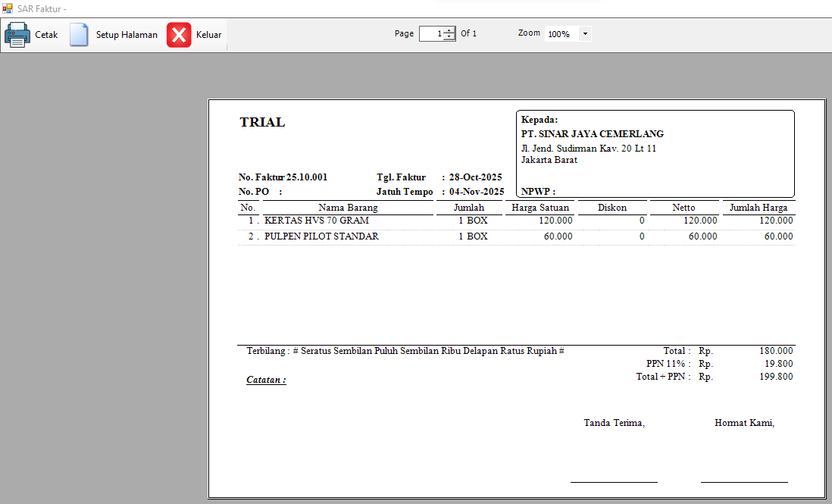Select the PULPEN PILOT STANDAR row

click(321, 236)
